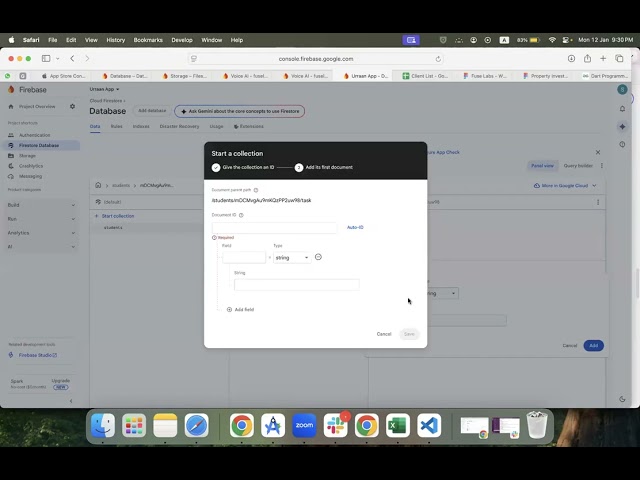640x480 pixels.
Task: Open Zoom from the Dock
Action: click(x=304, y=425)
